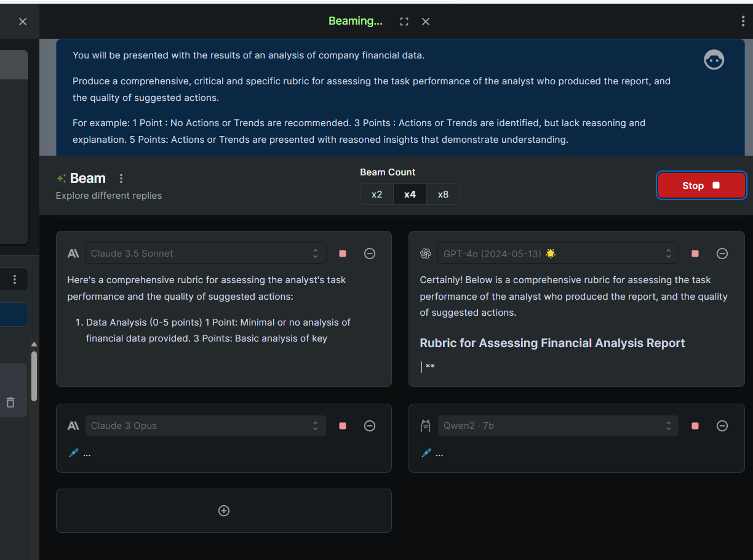Click the trash icon in the left sidebar
This screenshot has width=753, height=560.
click(x=10, y=402)
